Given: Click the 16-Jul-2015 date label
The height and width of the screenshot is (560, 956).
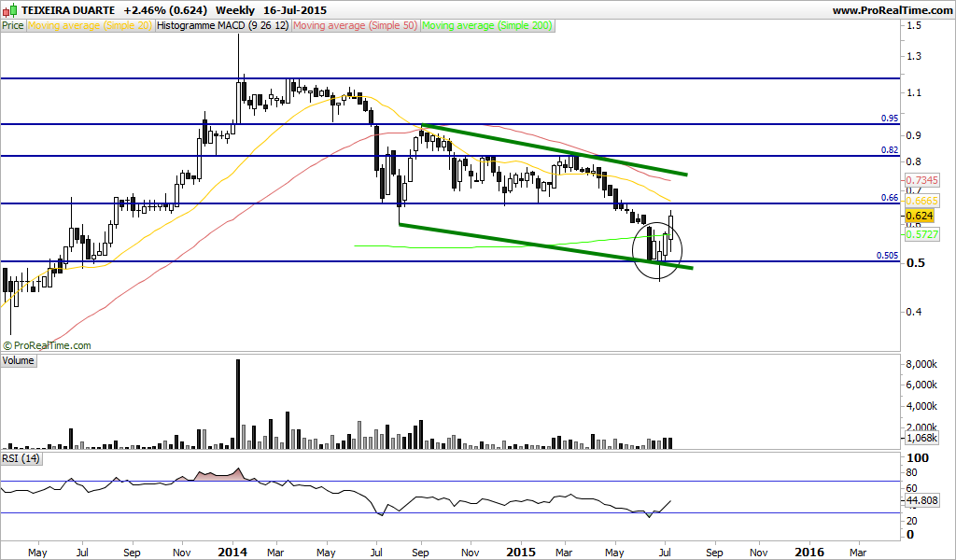Looking at the screenshot, I should (295, 10).
